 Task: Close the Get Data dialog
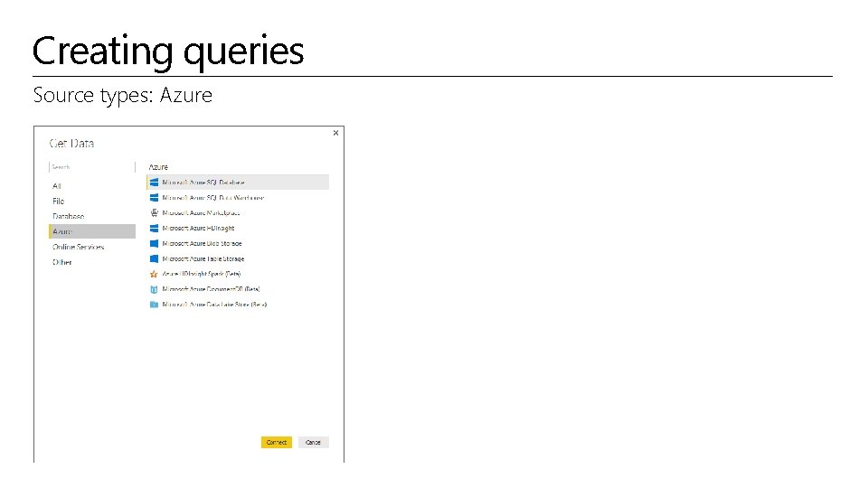[335, 133]
